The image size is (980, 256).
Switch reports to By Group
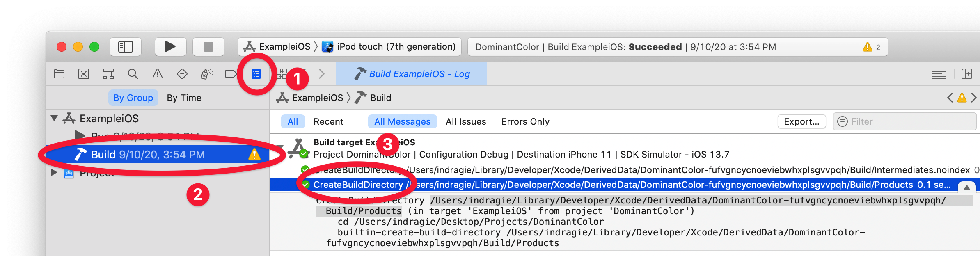click(x=133, y=98)
